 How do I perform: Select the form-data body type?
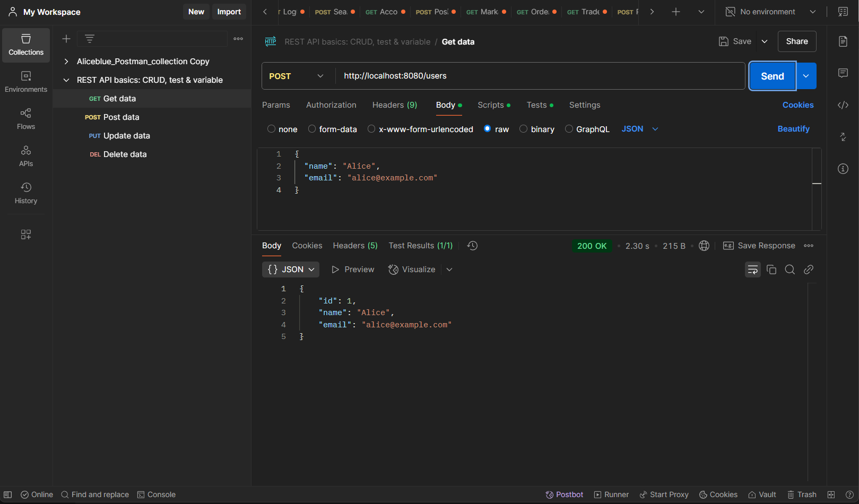pos(333,129)
